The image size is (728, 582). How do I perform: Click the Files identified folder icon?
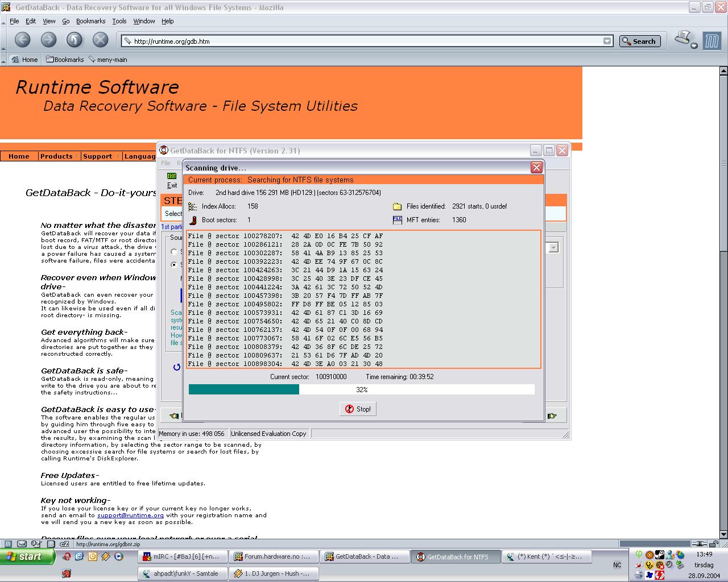tap(398, 206)
